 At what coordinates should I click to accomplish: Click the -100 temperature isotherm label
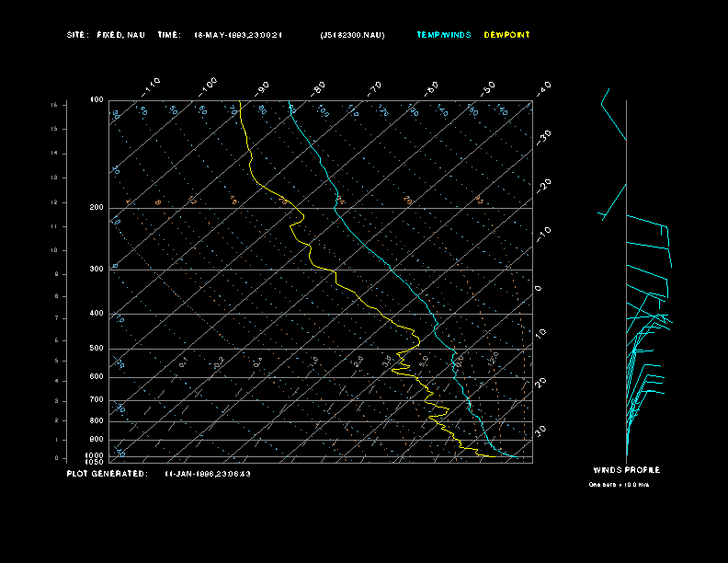click(x=208, y=86)
